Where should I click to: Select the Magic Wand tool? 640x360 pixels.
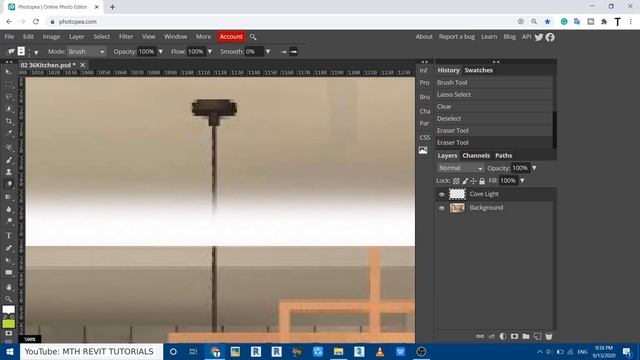[x=9, y=109]
